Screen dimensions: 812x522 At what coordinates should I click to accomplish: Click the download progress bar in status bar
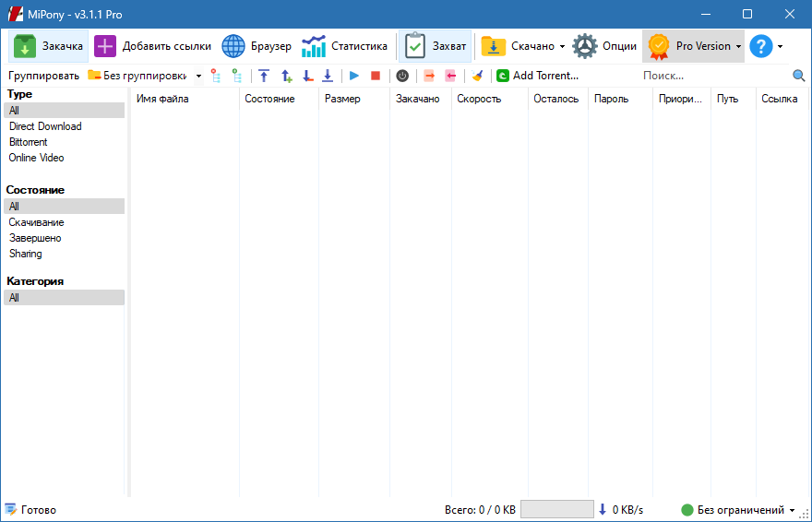click(556, 510)
